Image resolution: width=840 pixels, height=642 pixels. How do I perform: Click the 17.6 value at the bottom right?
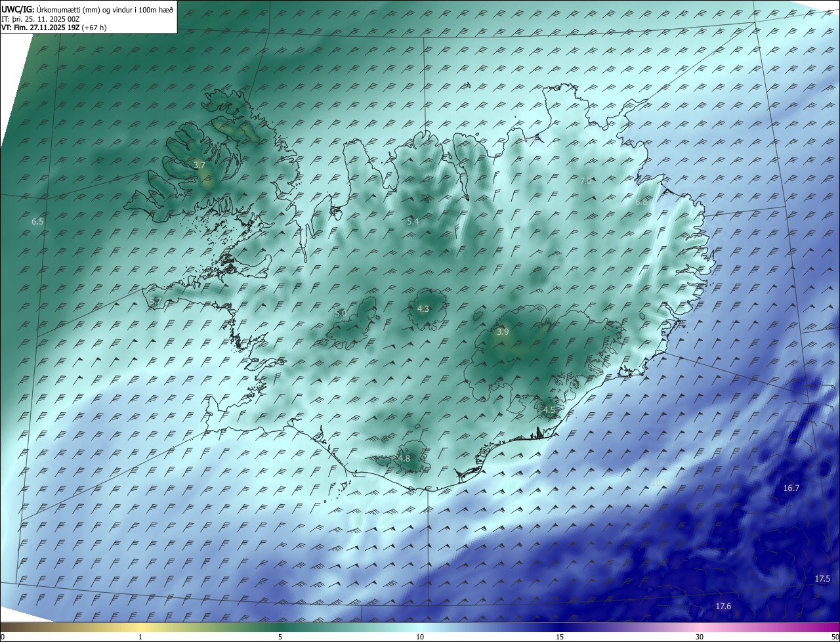pyautogui.click(x=723, y=606)
